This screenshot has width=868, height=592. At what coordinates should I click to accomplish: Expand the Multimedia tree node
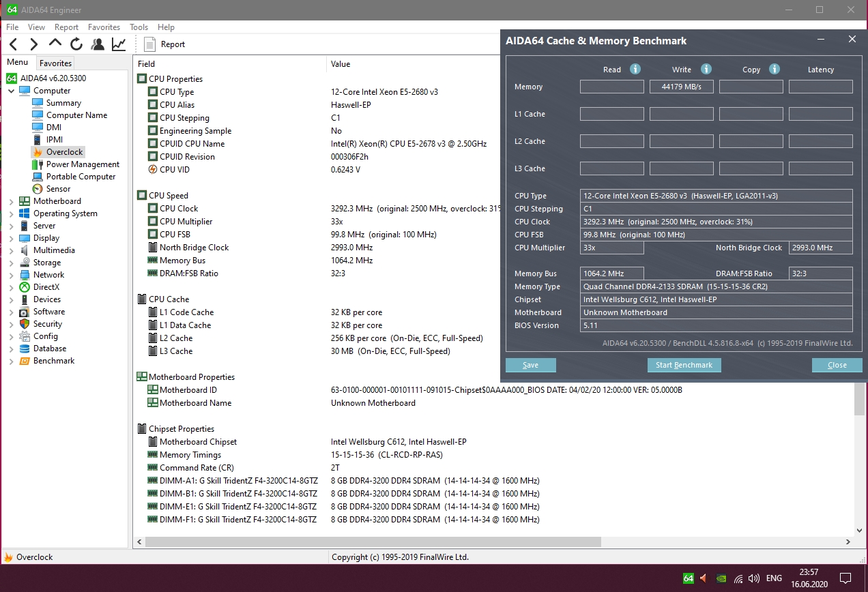(12, 250)
